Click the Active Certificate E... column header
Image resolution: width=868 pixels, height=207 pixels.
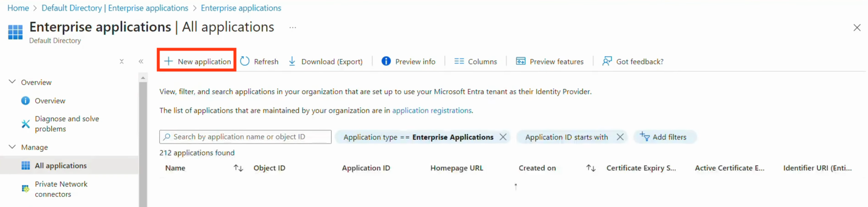pyautogui.click(x=729, y=168)
